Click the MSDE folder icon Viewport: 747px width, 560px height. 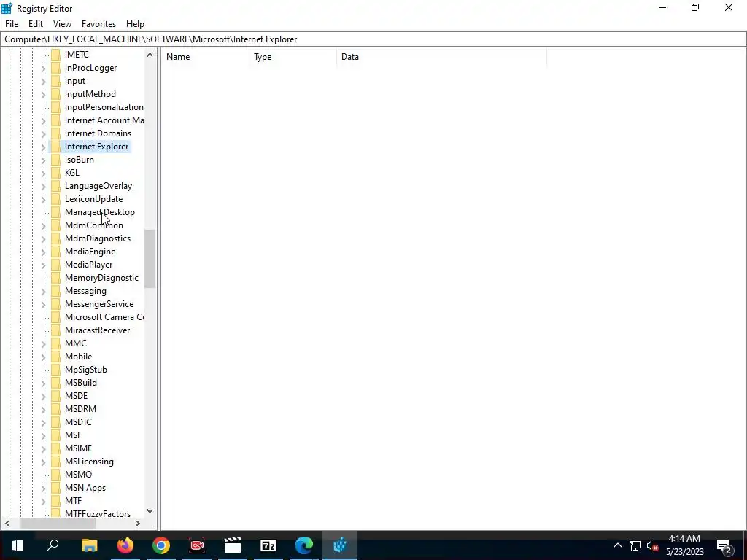[x=55, y=396]
